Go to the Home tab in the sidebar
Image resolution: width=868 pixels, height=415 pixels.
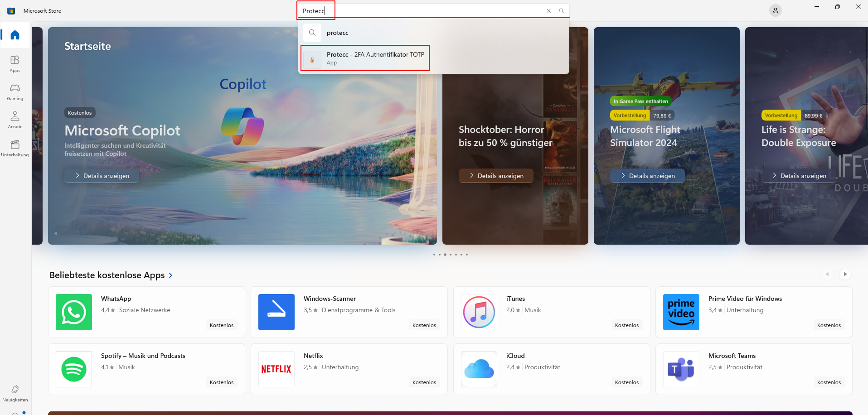point(15,35)
